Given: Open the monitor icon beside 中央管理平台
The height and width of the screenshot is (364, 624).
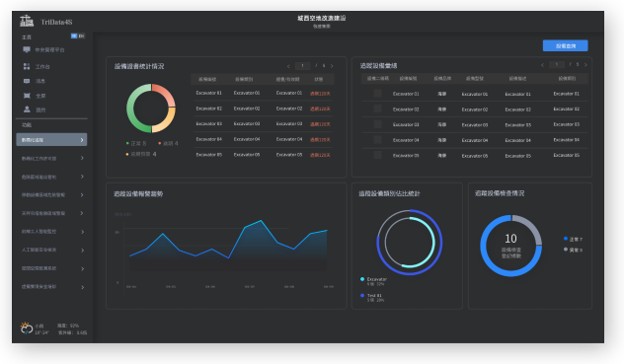Looking at the screenshot, I should 27,49.
